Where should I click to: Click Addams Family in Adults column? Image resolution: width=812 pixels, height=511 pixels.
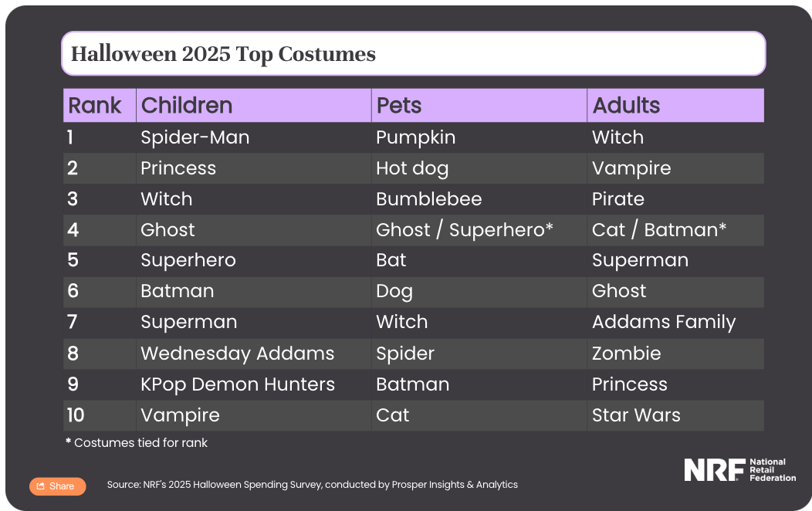(663, 323)
